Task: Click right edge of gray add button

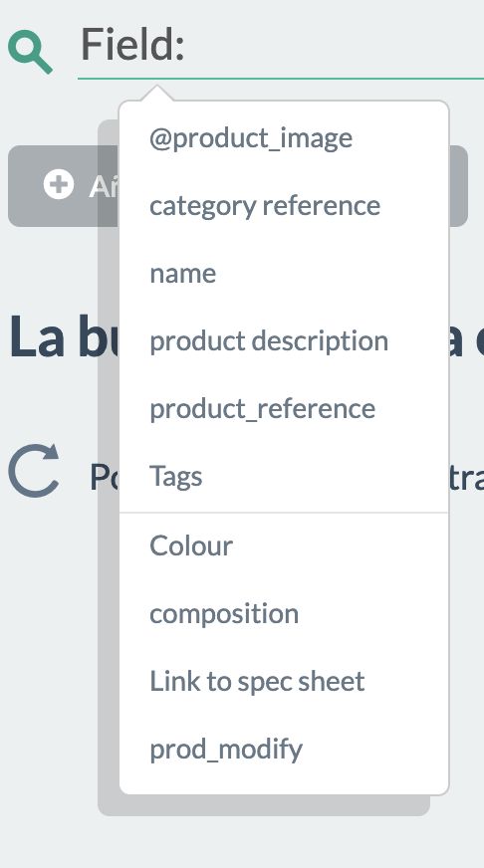Action: coord(458,186)
